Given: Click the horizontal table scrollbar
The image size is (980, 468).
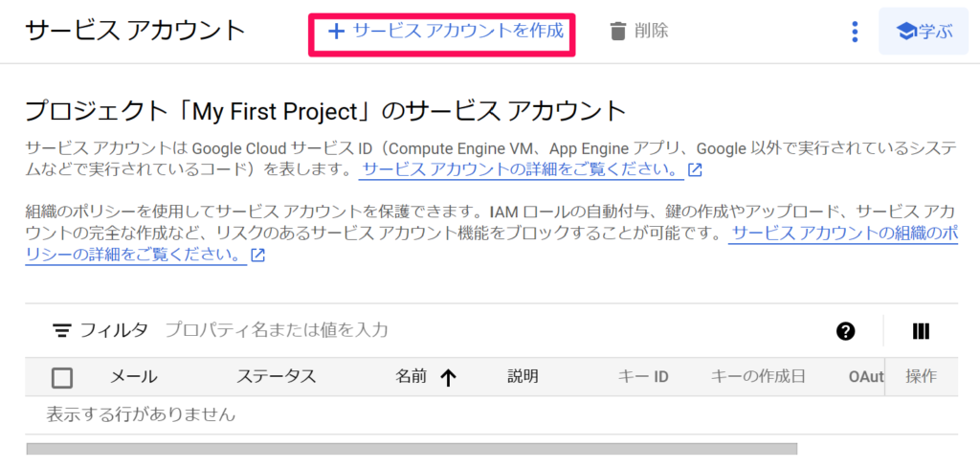Looking at the screenshot, I should [x=412, y=449].
